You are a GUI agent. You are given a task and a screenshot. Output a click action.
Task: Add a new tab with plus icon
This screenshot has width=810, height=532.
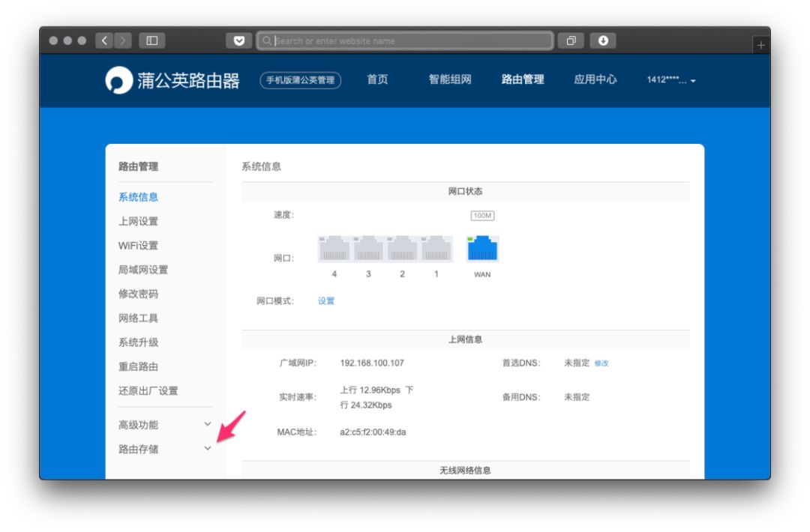(761, 46)
